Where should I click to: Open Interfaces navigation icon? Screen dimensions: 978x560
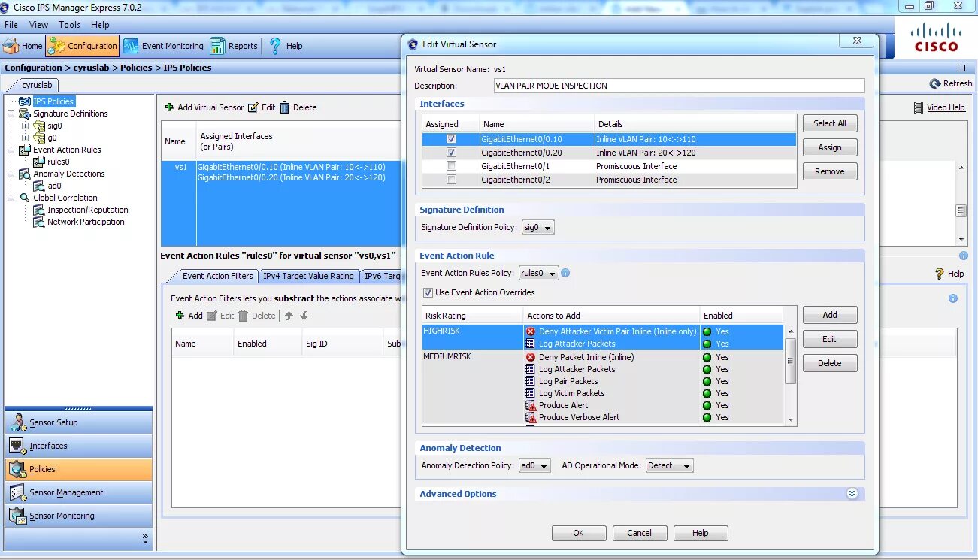[18, 446]
